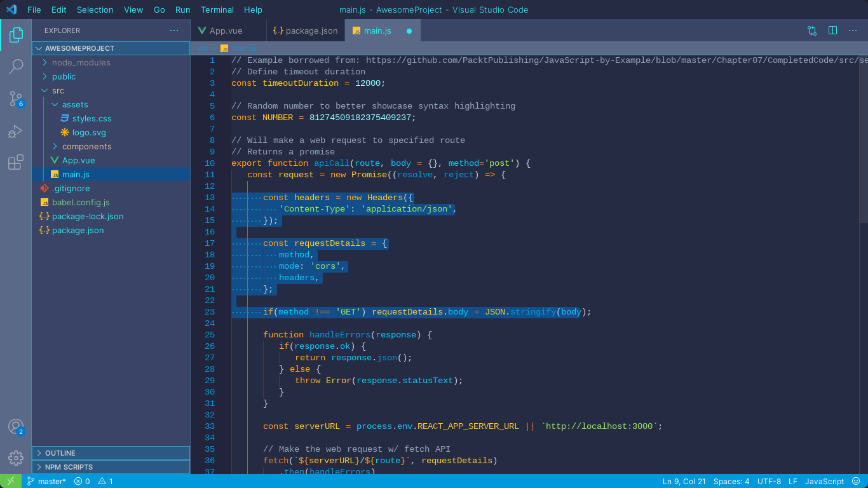Click Ln 9, Col 21 cursor position
This screenshot has height=488, width=868.
click(x=684, y=481)
